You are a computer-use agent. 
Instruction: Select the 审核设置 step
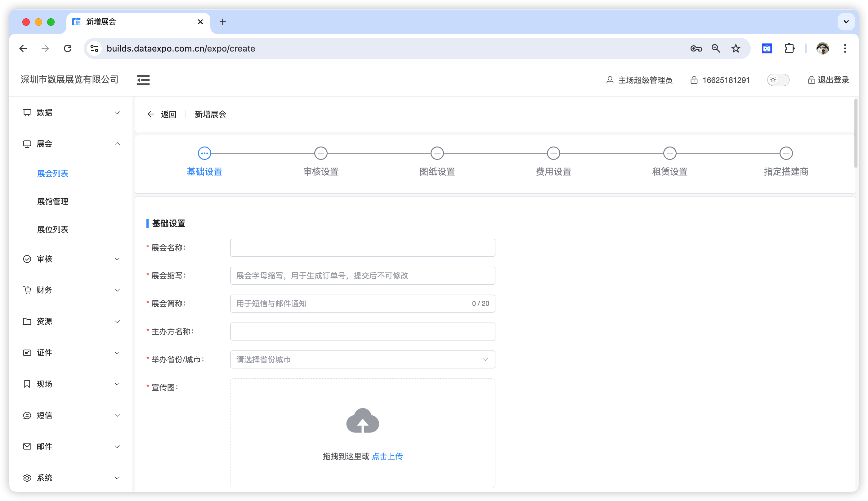click(320, 162)
